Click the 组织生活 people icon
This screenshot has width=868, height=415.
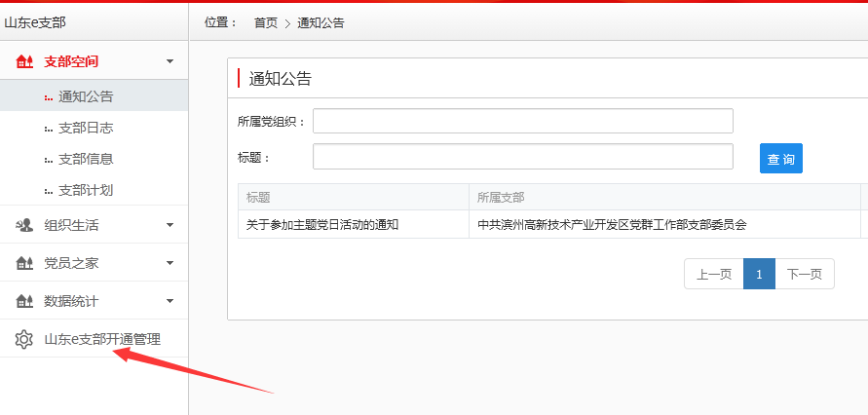tap(25, 225)
